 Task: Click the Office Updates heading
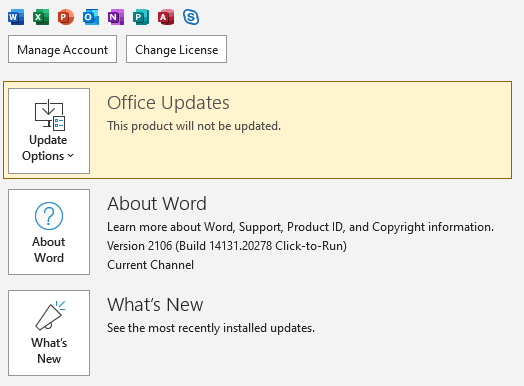(168, 103)
